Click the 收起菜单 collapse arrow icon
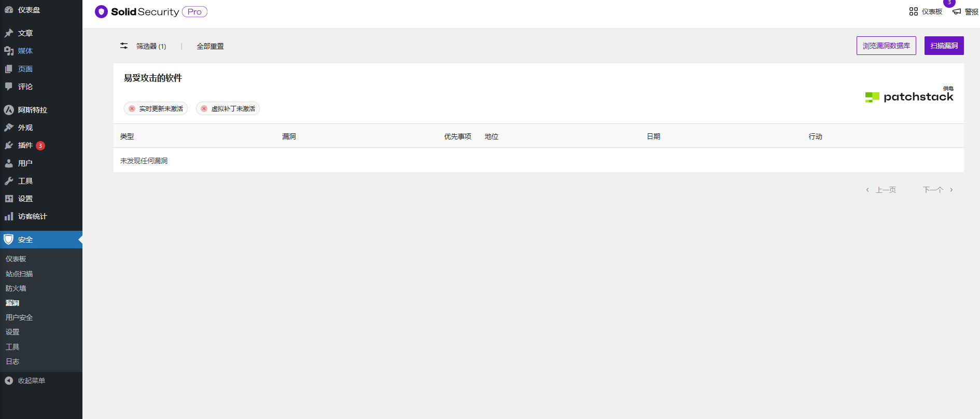 click(x=9, y=381)
